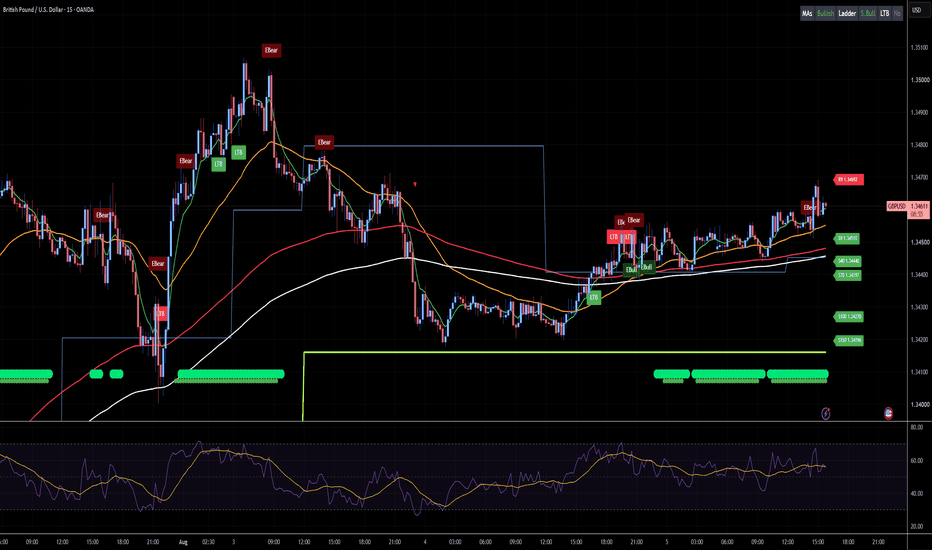Click the lightning bolt event icon
The image size is (932, 550).
826,413
